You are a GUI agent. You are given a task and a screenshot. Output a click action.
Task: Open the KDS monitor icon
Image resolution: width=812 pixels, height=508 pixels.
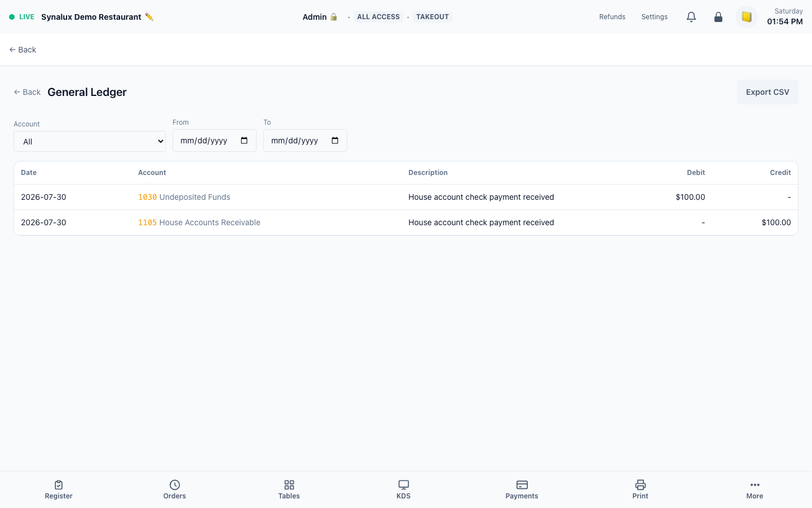[x=404, y=485]
